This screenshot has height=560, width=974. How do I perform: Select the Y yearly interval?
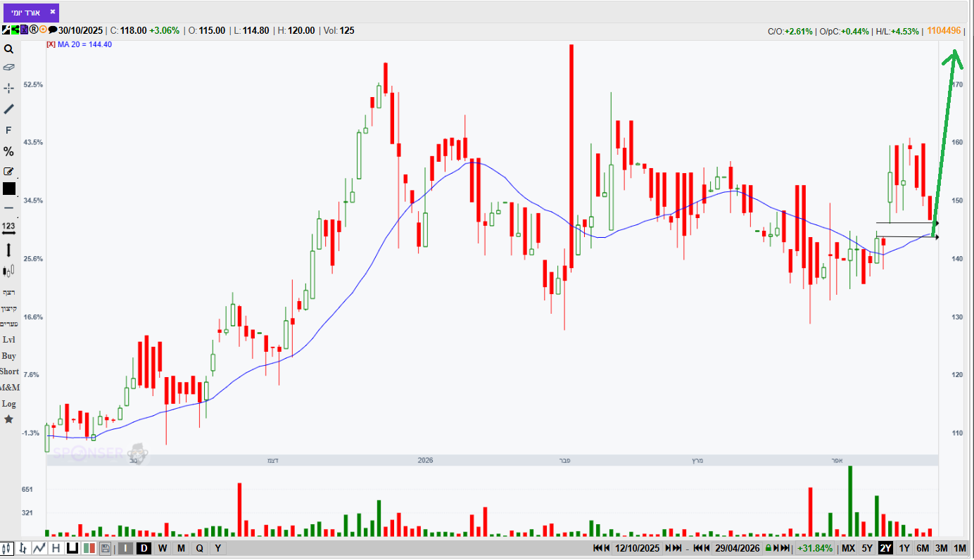pos(217,548)
